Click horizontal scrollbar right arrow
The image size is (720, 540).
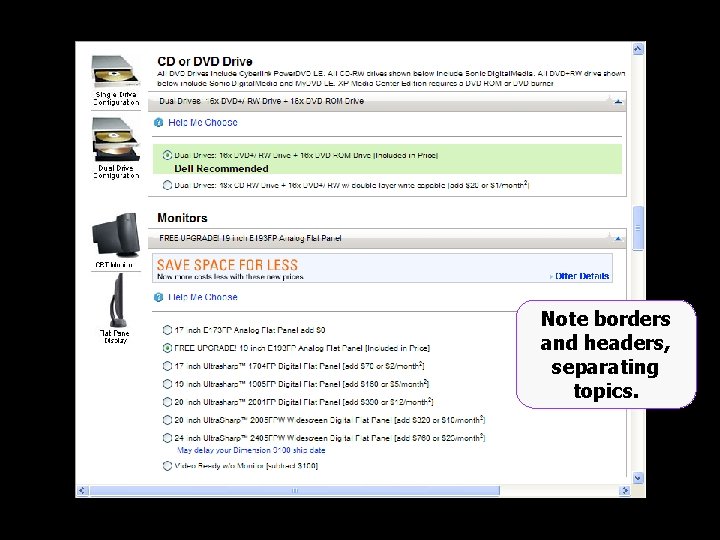click(x=624, y=490)
